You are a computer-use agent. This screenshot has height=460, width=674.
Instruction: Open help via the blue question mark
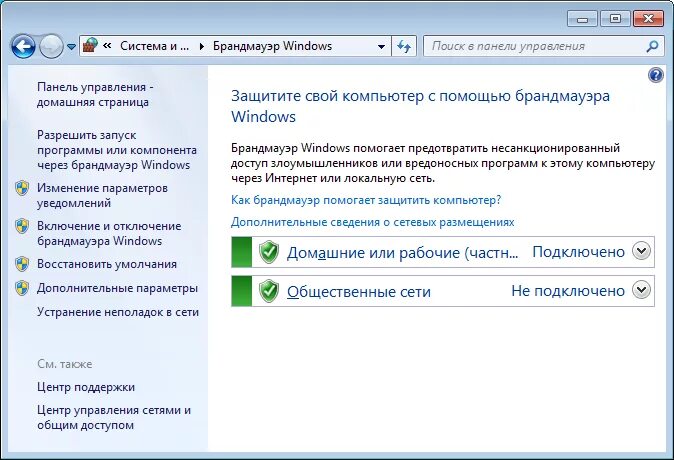pyautogui.click(x=656, y=75)
